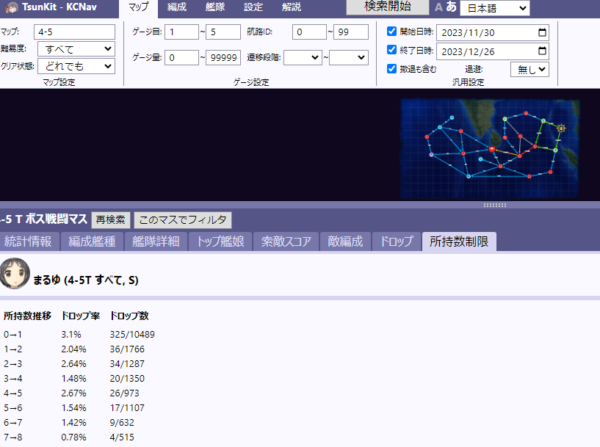Click the このマスでフィルタ button
This screenshot has height=447, width=600.
click(184, 219)
